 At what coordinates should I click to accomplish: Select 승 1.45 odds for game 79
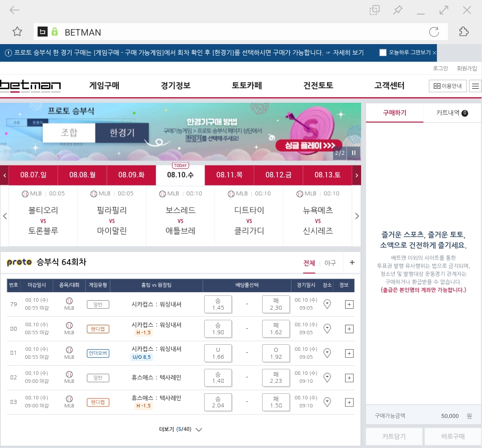(x=218, y=304)
